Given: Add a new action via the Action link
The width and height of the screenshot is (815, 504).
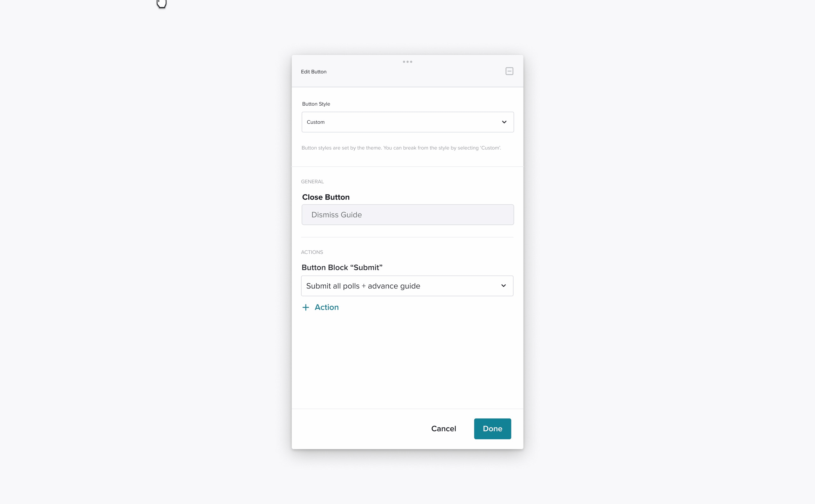Looking at the screenshot, I should tap(320, 307).
